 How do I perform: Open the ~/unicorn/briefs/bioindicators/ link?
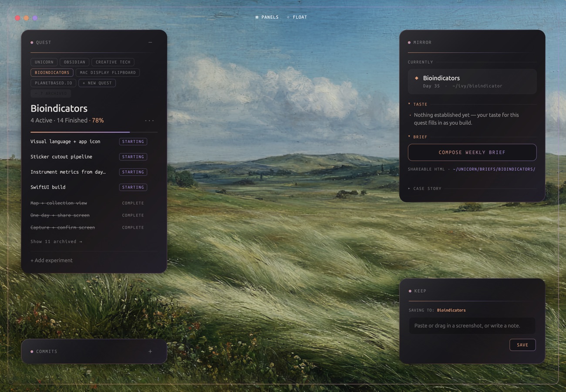494,169
